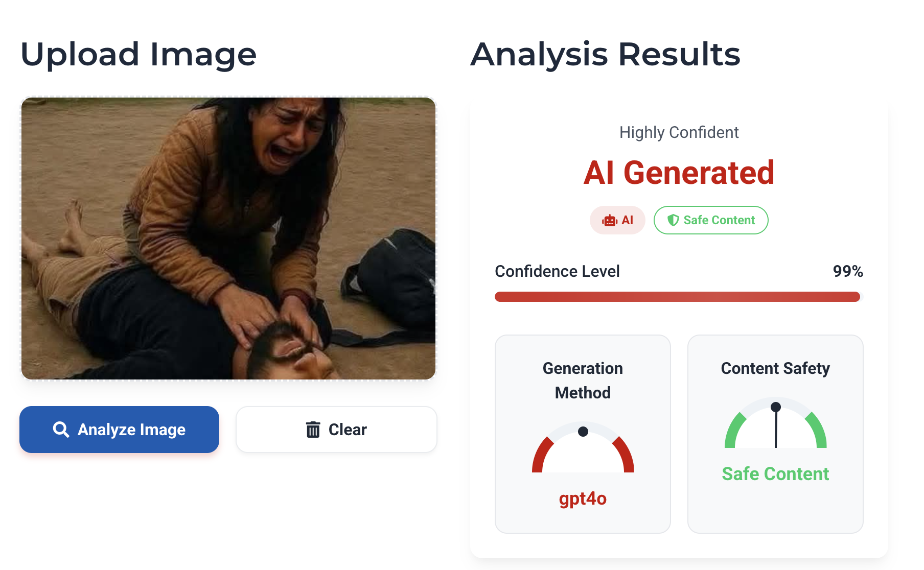
Task: Click the Generation Method gauge indicator dot
Action: tap(583, 432)
